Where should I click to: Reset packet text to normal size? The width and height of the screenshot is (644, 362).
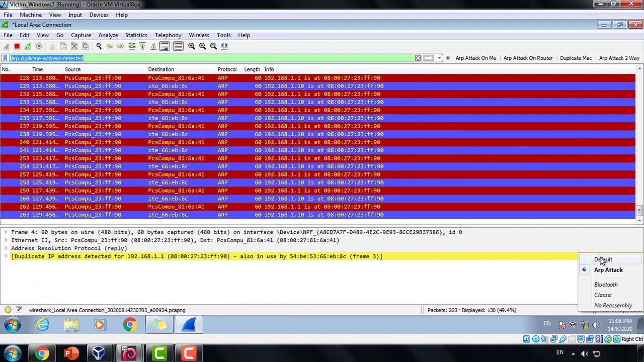(x=213, y=46)
